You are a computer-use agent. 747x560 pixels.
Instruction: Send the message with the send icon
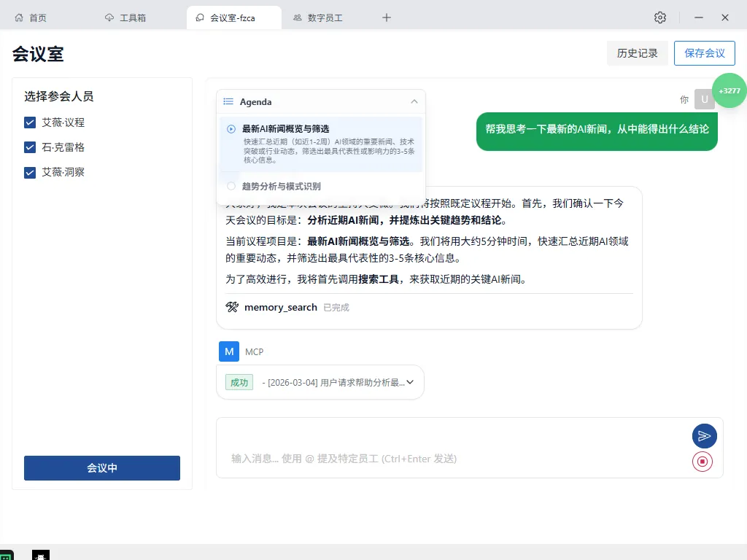tap(704, 435)
